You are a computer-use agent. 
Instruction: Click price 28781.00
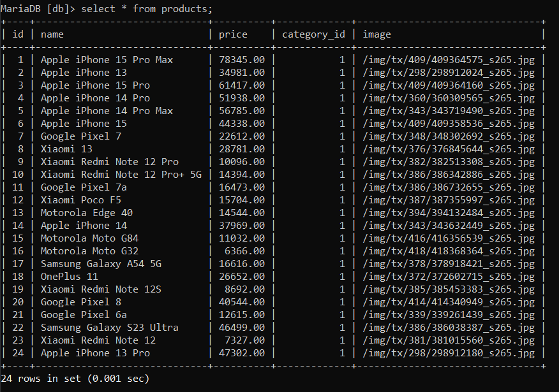tap(242, 149)
